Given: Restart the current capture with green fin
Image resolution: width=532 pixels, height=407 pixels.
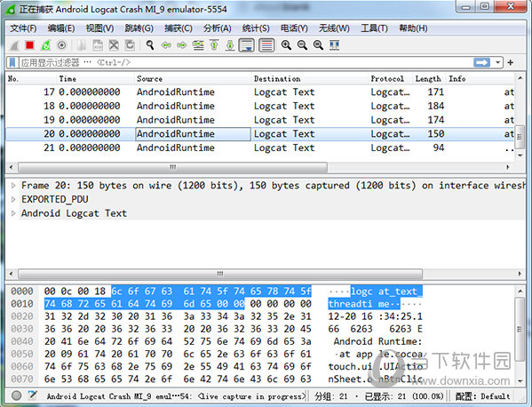Looking at the screenshot, I should (x=46, y=45).
